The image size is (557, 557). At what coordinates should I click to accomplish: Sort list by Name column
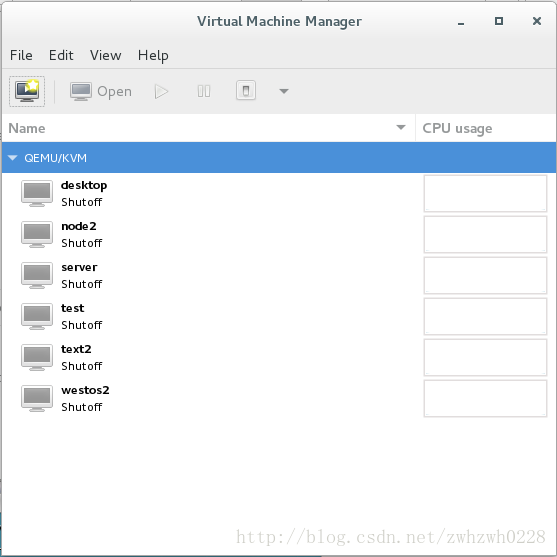208,128
